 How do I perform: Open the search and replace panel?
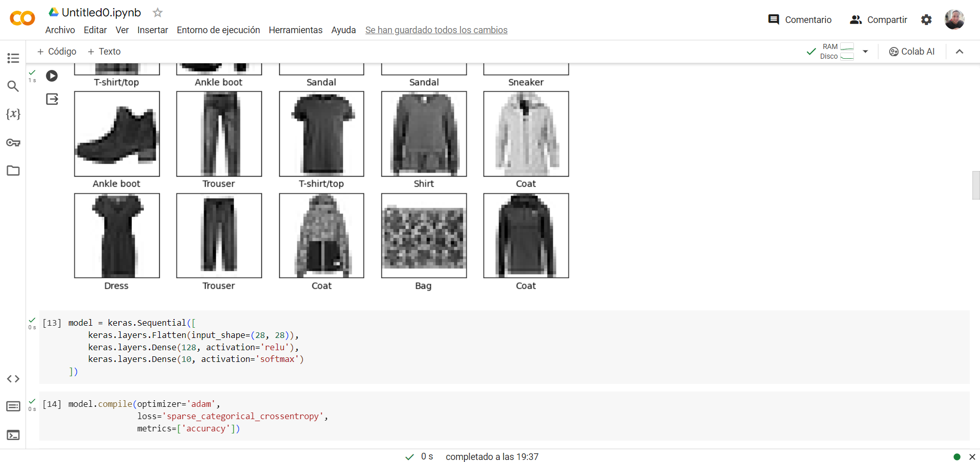[x=13, y=86]
